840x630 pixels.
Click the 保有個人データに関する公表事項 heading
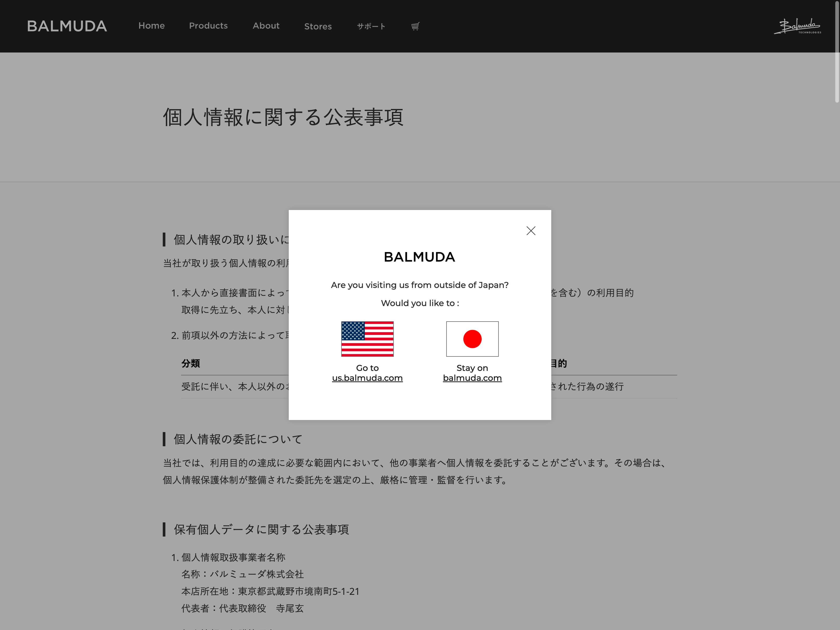coord(261,529)
